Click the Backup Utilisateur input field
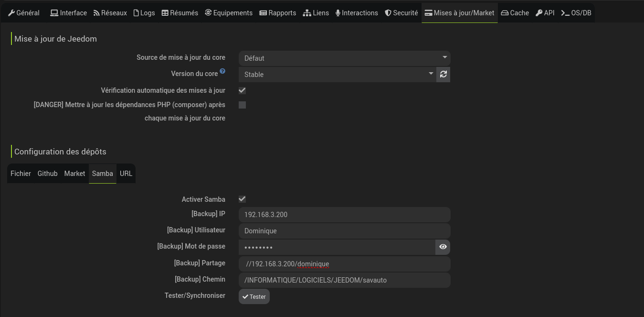 [x=345, y=231]
